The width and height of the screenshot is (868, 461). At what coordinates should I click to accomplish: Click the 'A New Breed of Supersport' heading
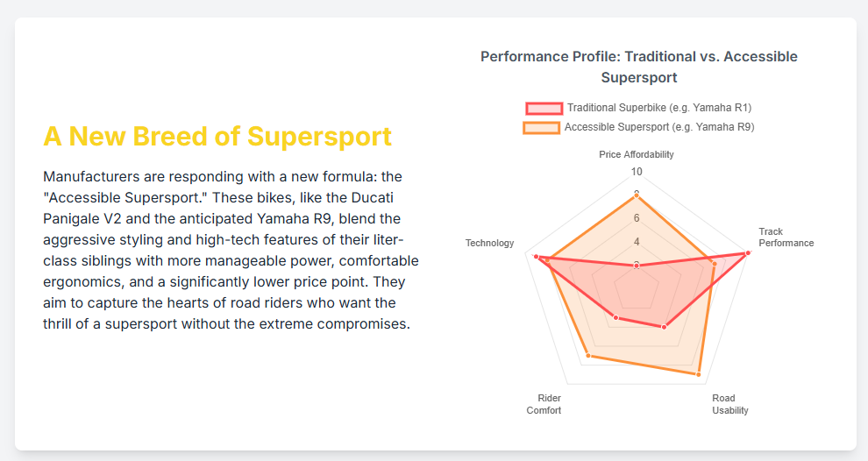(x=217, y=137)
